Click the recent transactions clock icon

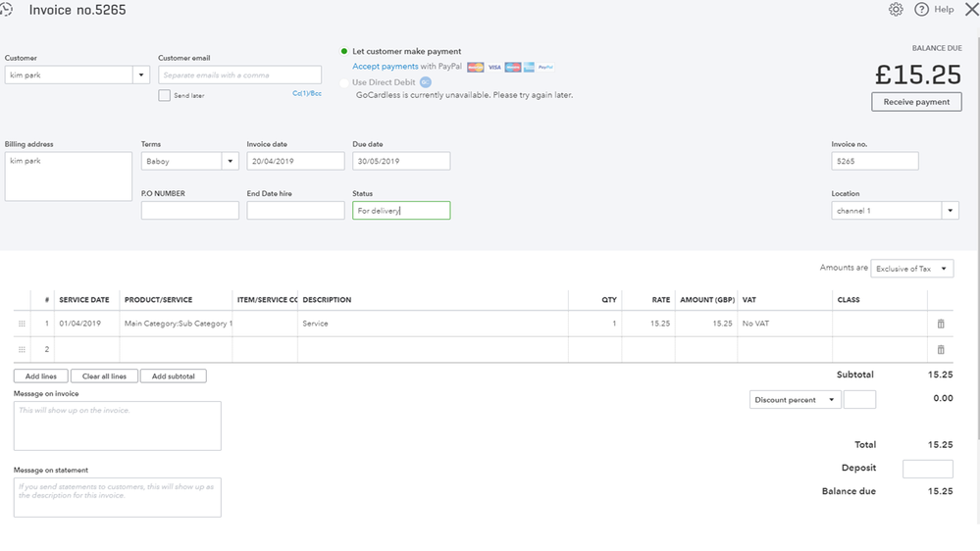tap(7, 10)
